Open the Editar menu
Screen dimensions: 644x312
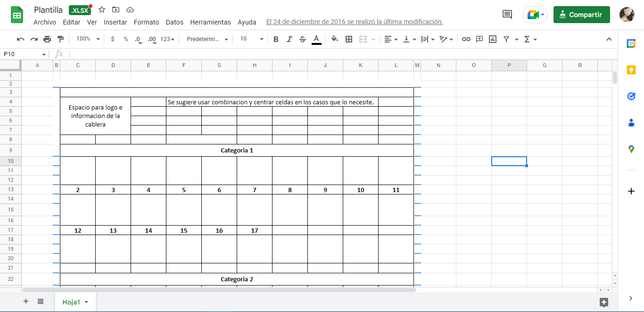click(x=72, y=22)
